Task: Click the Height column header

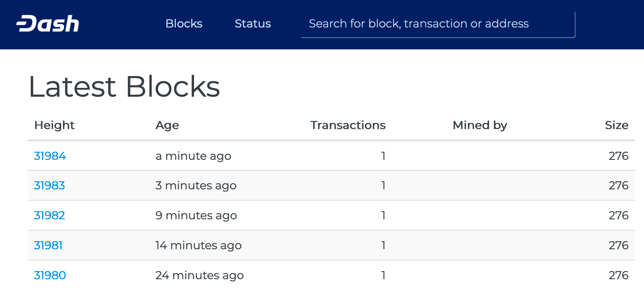Action: (x=54, y=125)
